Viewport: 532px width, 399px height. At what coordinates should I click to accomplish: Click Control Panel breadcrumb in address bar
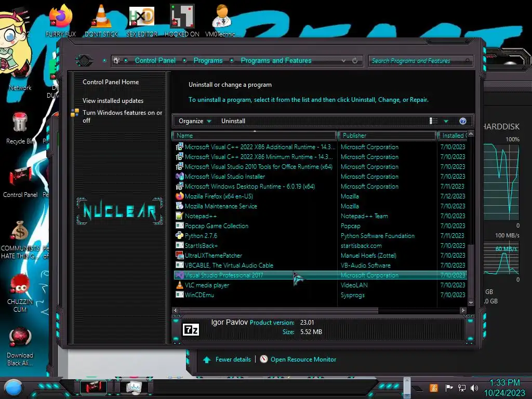click(155, 60)
